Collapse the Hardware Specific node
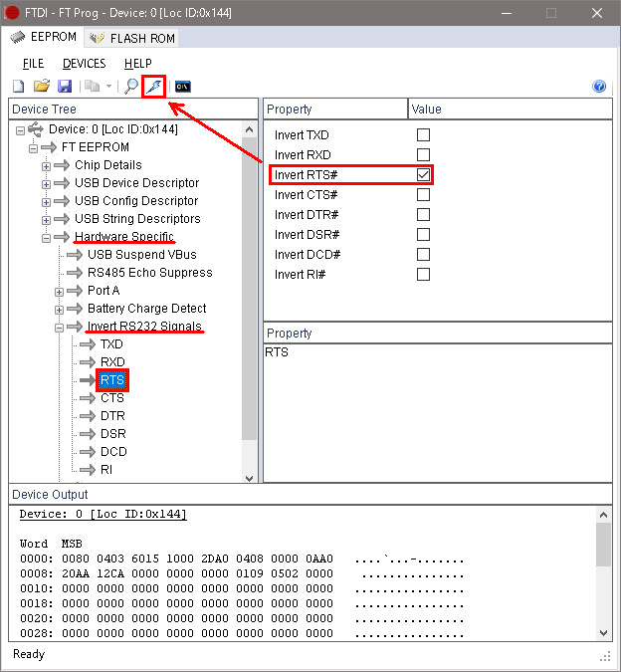This screenshot has height=672, width=621. tap(46, 238)
